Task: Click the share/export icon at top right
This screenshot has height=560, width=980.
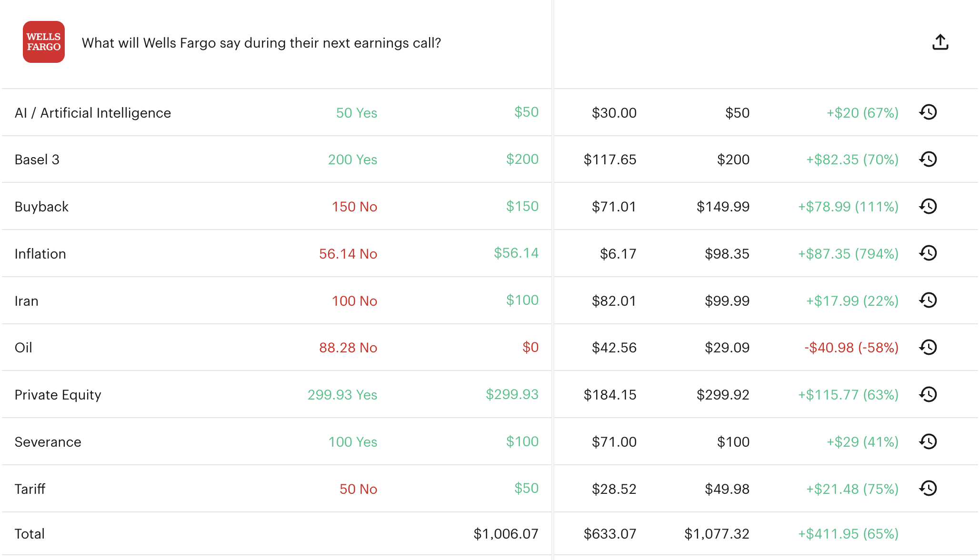Action: pyautogui.click(x=940, y=42)
